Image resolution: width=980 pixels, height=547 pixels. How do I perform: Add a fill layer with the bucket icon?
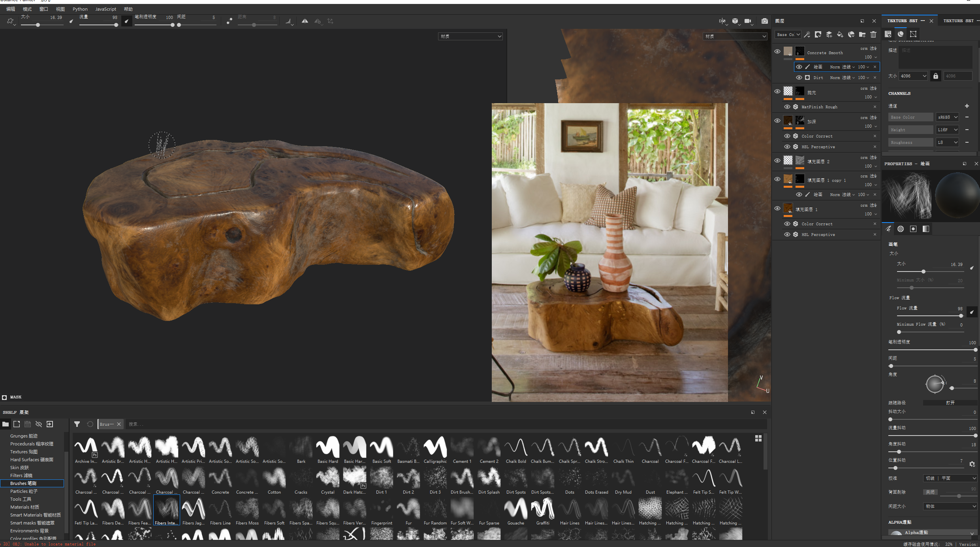(x=840, y=34)
